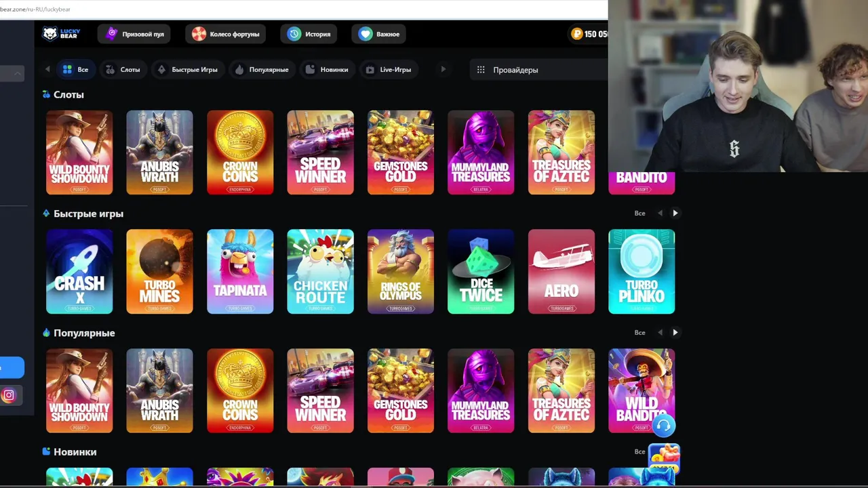Viewport: 868px width, 488px height.
Task: Open the headset support chat button
Action: [664, 426]
